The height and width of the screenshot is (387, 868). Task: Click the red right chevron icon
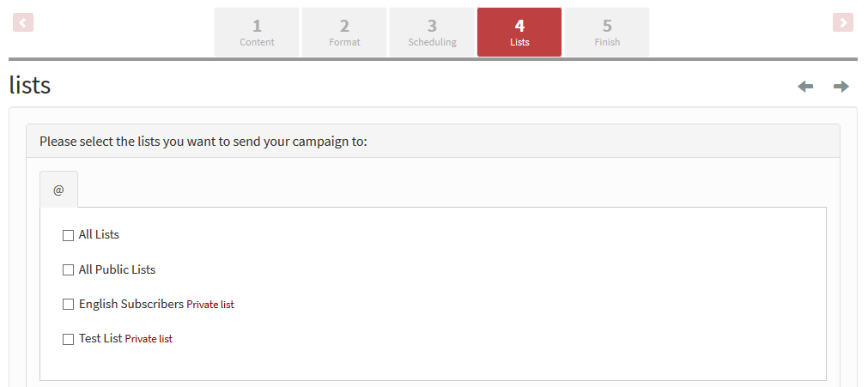click(843, 22)
